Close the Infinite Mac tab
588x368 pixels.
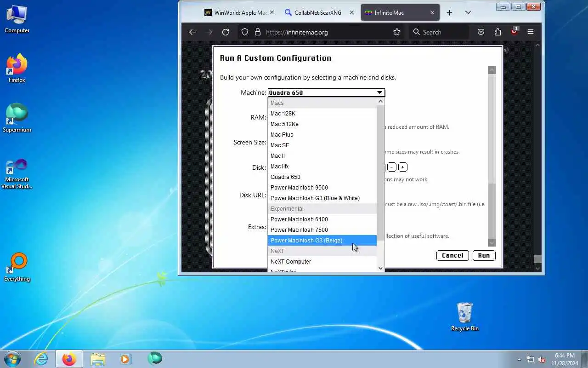pyautogui.click(x=432, y=12)
